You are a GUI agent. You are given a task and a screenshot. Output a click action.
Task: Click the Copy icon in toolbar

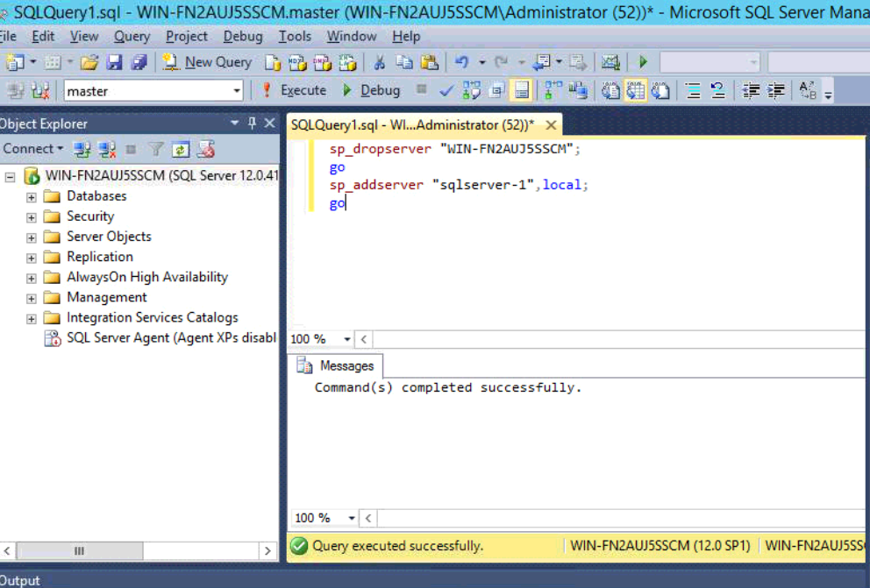(404, 62)
